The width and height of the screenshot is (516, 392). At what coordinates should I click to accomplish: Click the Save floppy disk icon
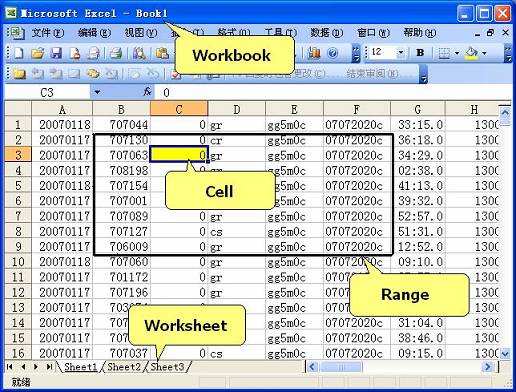coord(56,53)
